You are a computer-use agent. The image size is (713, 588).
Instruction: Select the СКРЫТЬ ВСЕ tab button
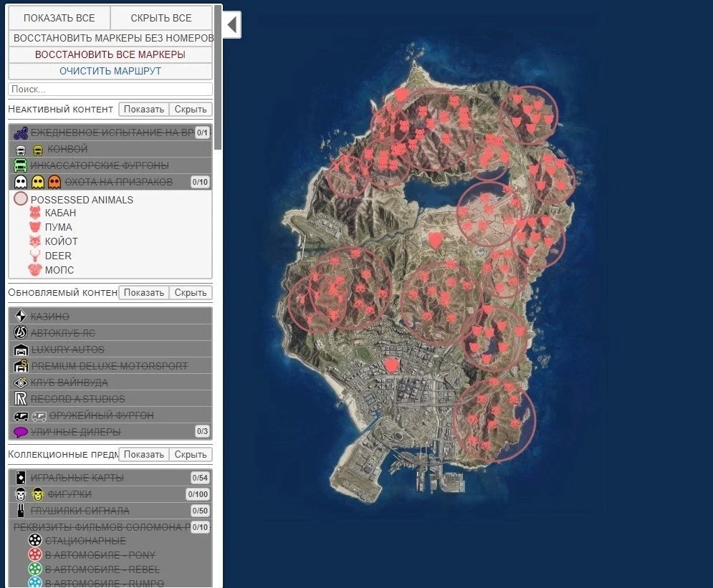[x=161, y=18]
